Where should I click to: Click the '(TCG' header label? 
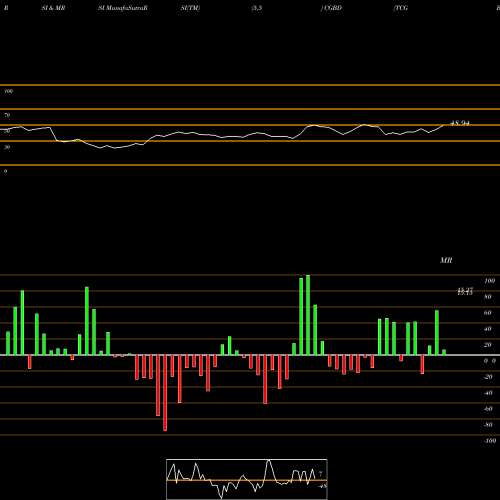pos(401,8)
